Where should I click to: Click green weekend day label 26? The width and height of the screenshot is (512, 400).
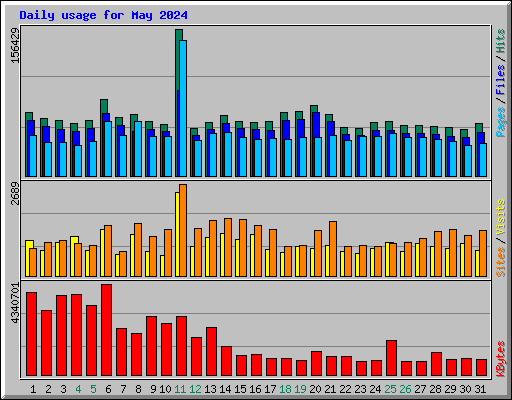405,389
